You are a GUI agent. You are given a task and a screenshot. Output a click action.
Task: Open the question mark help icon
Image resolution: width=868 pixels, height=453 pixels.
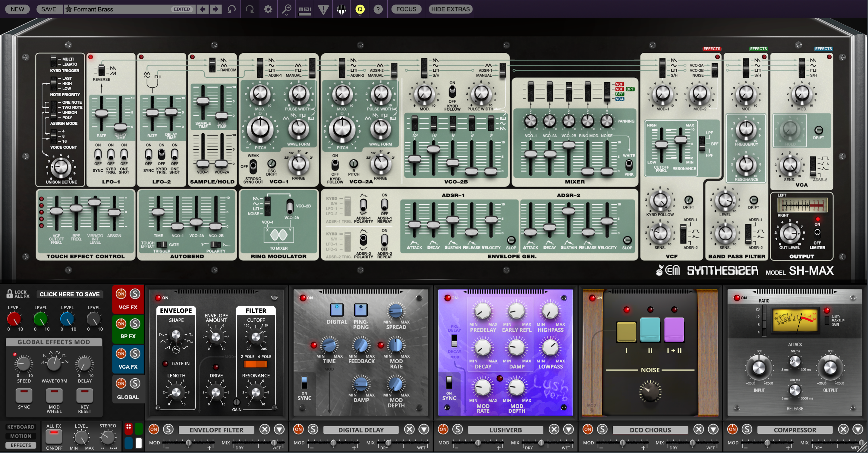click(x=378, y=9)
